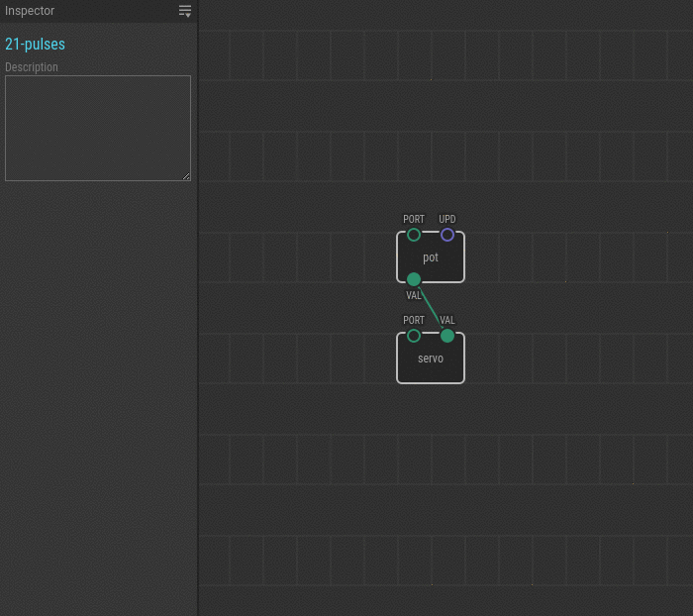Click the PORT input pin on pot node
693x616 pixels.
(414, 235)
